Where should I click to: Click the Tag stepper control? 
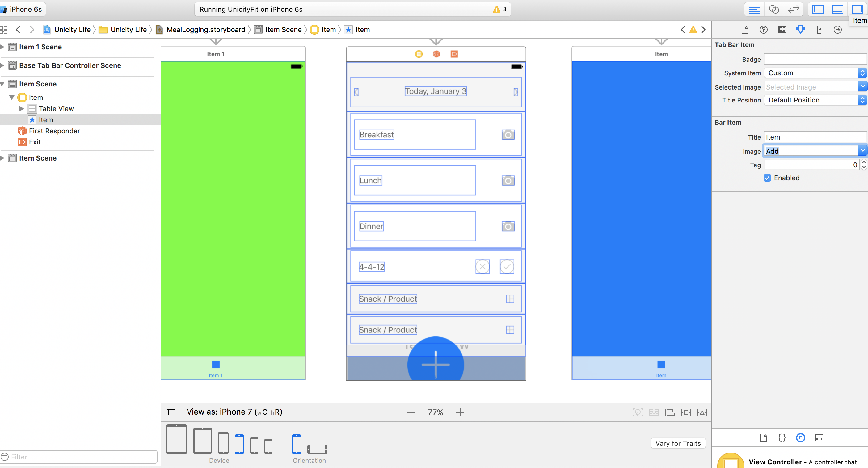[863, 165]
